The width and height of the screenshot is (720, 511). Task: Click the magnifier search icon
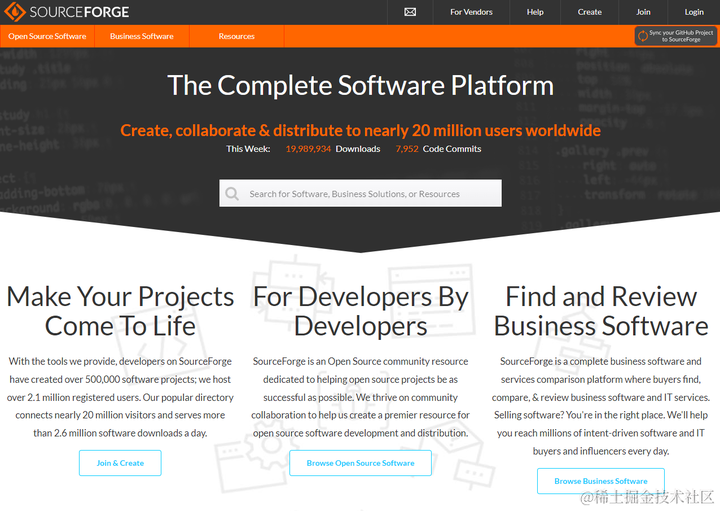tap(232, 194)
